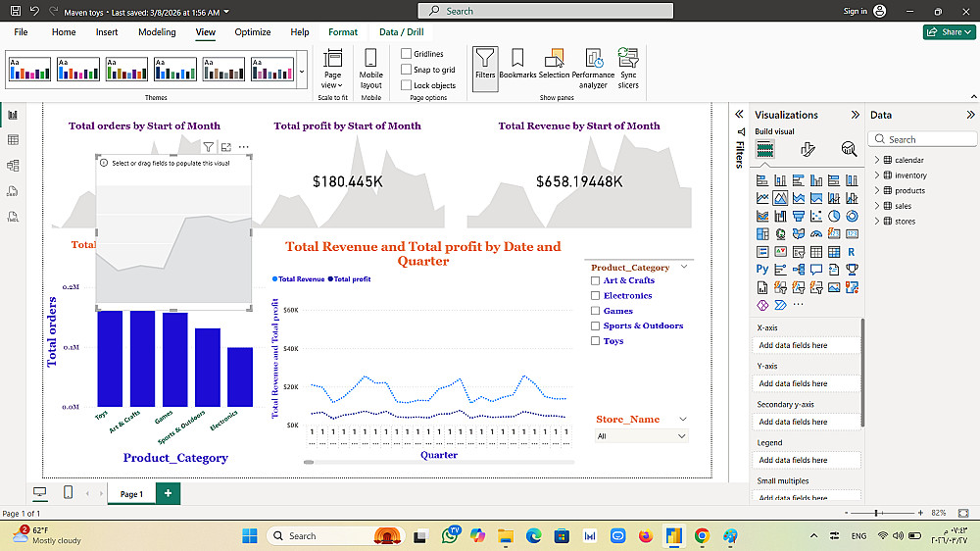Choose the Line chart visual
Screen dimensions: 980x551
[762, 198]
